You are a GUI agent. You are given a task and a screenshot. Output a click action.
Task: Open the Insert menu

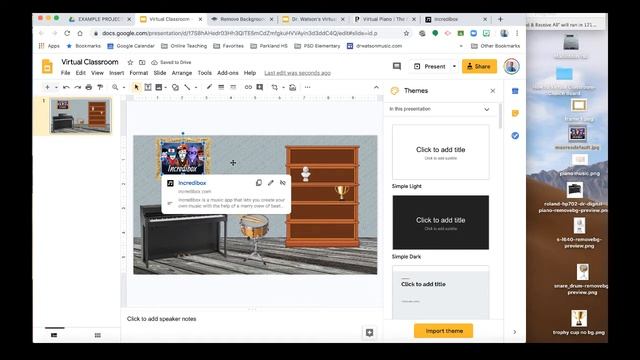116,73
